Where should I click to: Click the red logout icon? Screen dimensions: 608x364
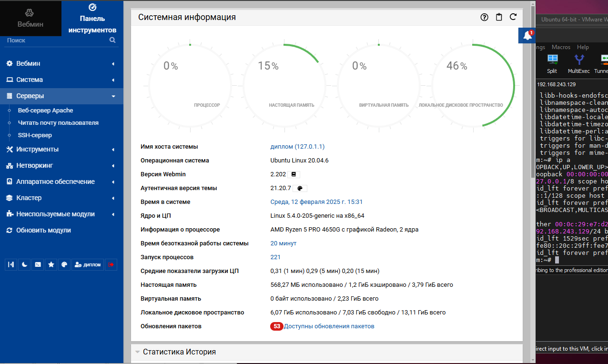click(x=111, y=264)
